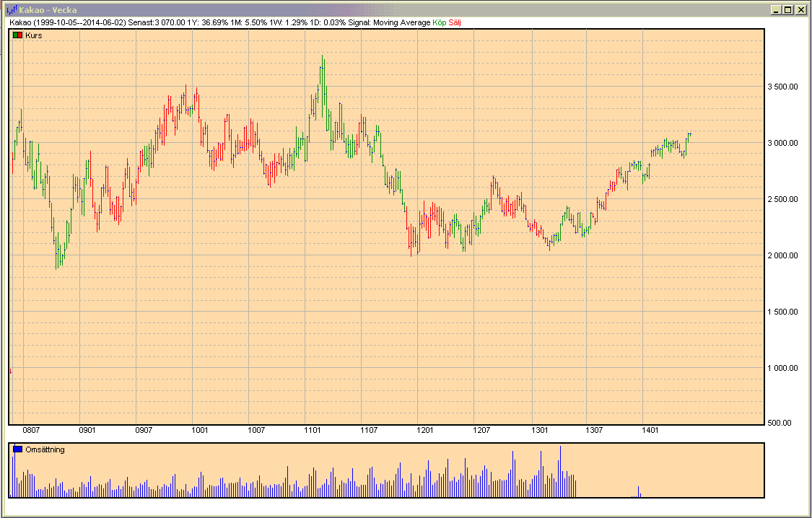Screen dimensions: 812x518
Task: Select the 1101 date marker on time axis
Action: pyautogui.click(x=313, y=430)
